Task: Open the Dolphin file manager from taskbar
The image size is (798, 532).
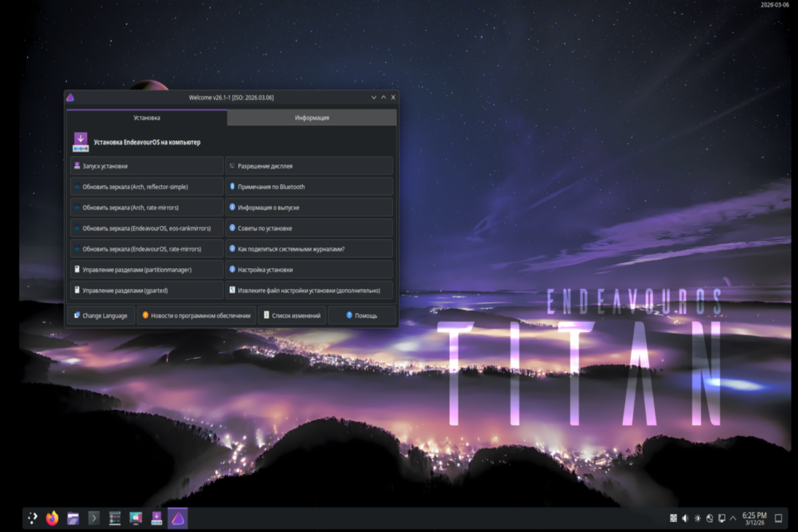Action: pyautogui.click(x=72, y=517)
